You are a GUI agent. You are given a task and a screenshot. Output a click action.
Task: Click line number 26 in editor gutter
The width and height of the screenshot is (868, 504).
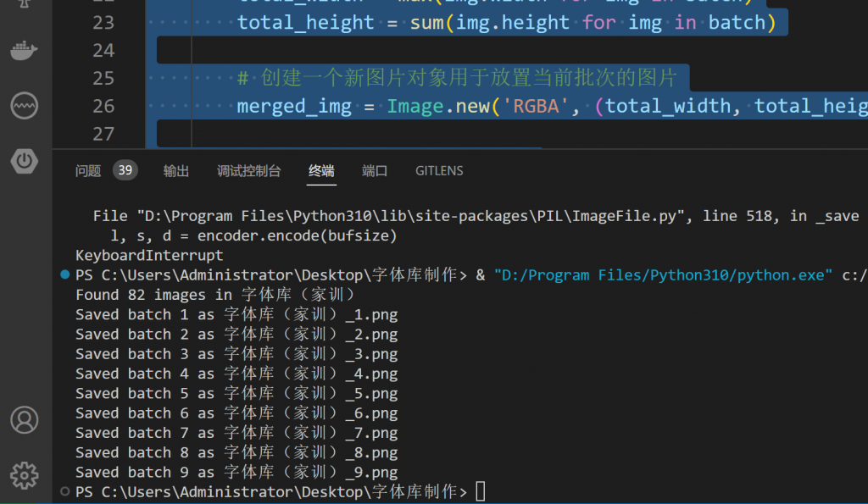coord(103,106)
